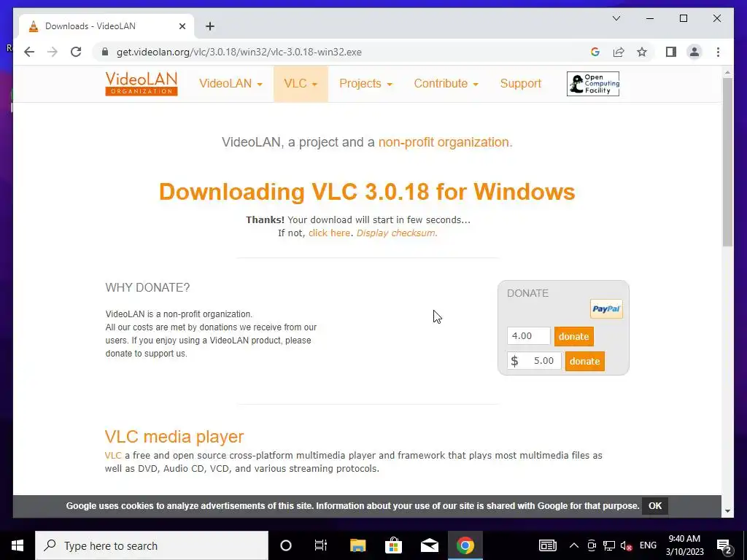Click the scrollbar down arrow

click(x=727, y=511)
